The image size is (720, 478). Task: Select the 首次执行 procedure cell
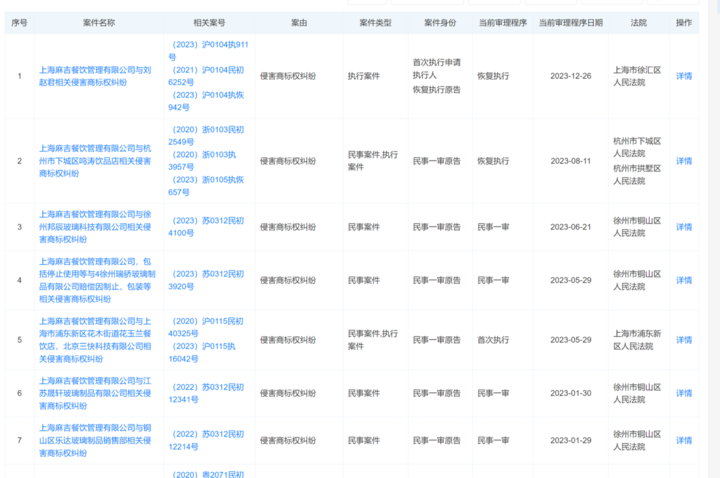493,340
